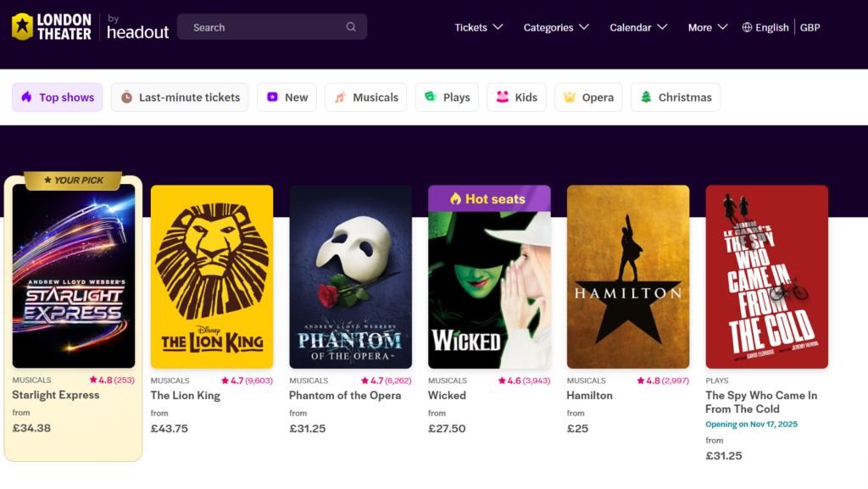Click The Spy Who Came In title
This screenshot has width=868, height=489.
click(x=761, y=403)
